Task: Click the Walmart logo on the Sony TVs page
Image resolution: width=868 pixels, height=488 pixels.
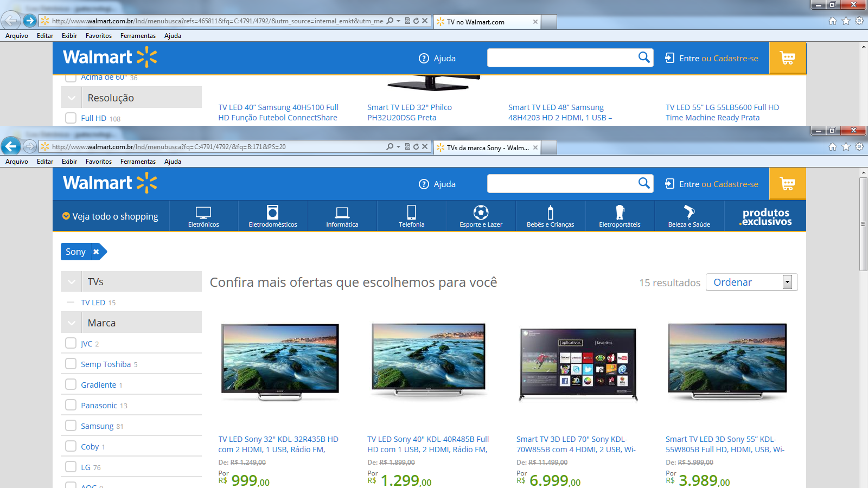Action: click(110, 183)
